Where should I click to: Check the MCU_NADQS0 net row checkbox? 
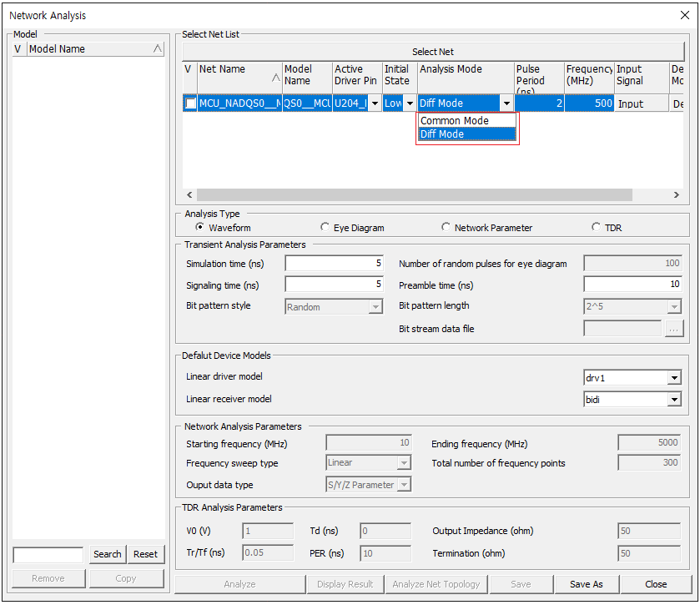pos(190,103)
